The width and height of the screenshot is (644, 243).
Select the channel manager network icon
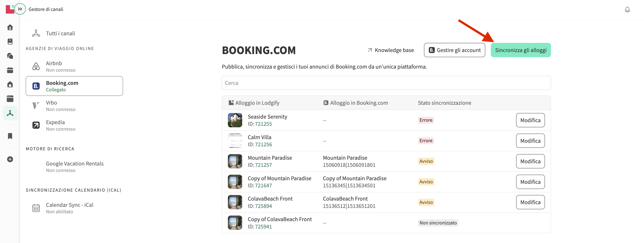[x=10, y=113]
